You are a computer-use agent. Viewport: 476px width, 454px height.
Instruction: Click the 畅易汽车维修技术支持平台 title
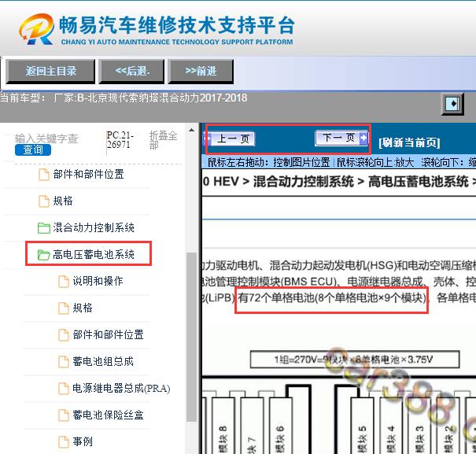click(x=177, y=25)
